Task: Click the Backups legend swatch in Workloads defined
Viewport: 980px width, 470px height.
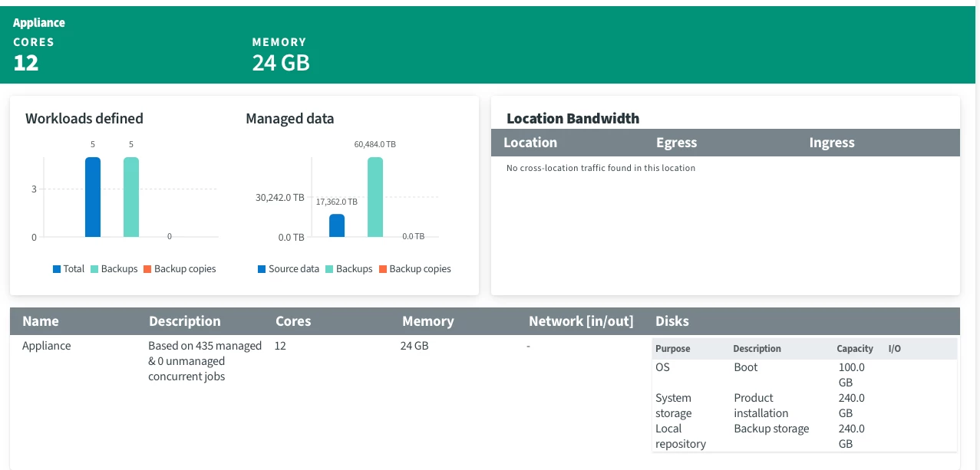Action: pos(94,269)
